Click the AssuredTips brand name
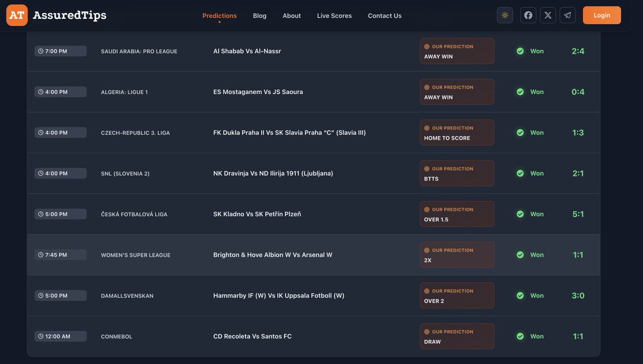Screen dimensions: 643x364 click(x=70, y=16)
